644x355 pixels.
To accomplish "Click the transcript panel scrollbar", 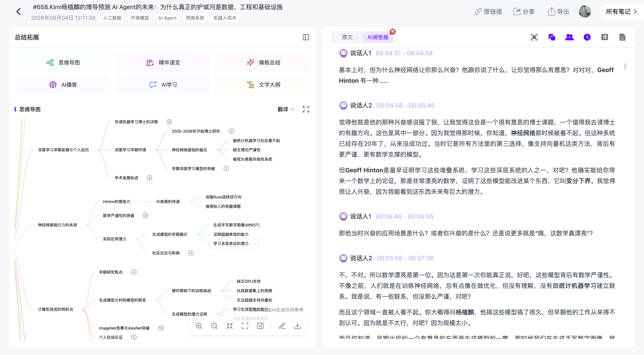I will pos(625,66).
